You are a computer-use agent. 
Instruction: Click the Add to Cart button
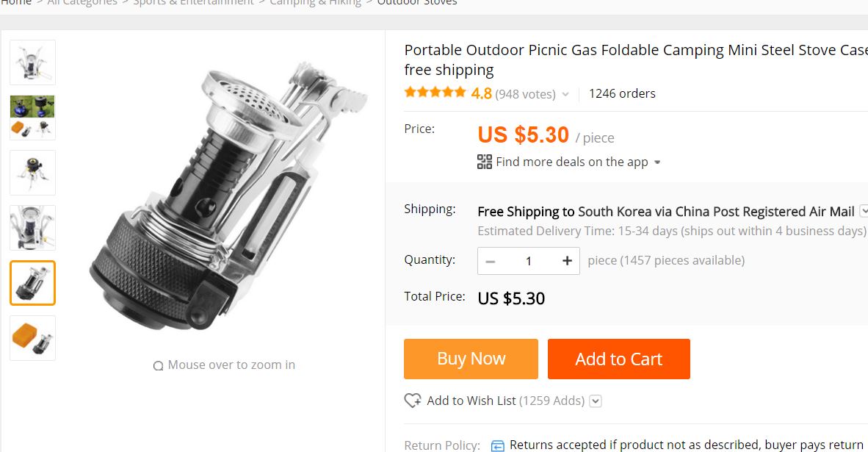[x=618, y=359]
